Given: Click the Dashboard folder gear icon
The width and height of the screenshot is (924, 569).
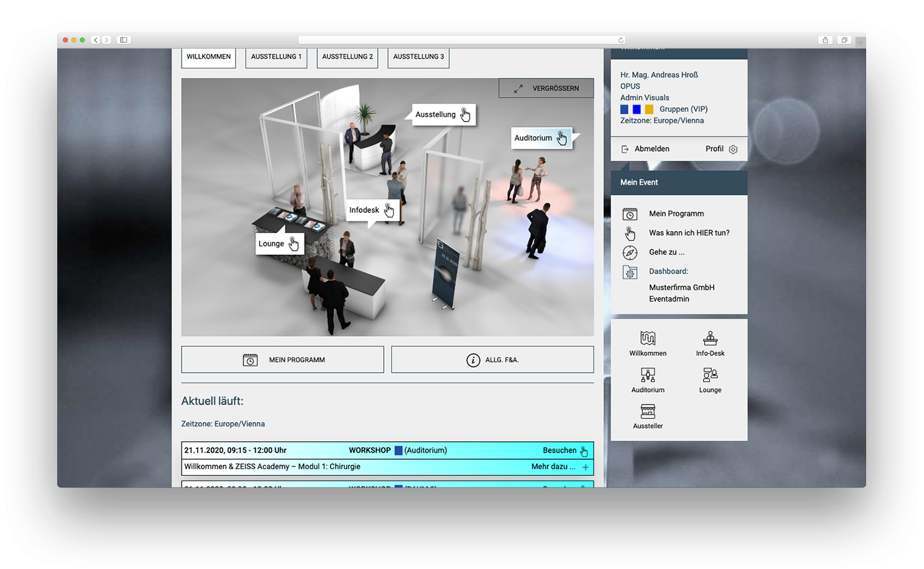Looking at the screenshot, I should coord(629,272).
